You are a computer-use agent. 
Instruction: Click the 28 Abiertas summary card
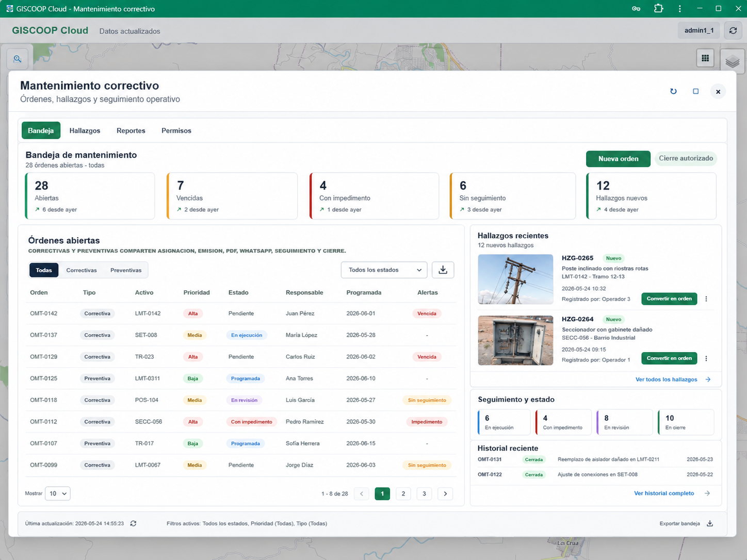click(90, 196)
